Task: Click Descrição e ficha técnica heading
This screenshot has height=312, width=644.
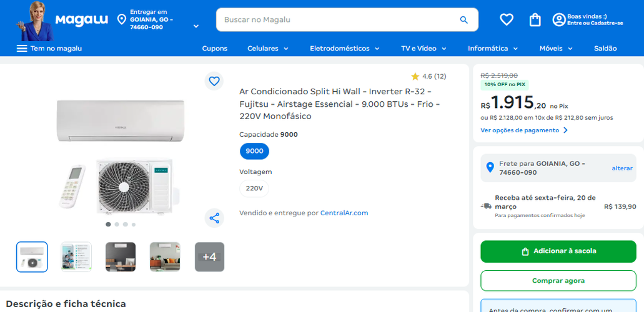Action: coord(66,304)
